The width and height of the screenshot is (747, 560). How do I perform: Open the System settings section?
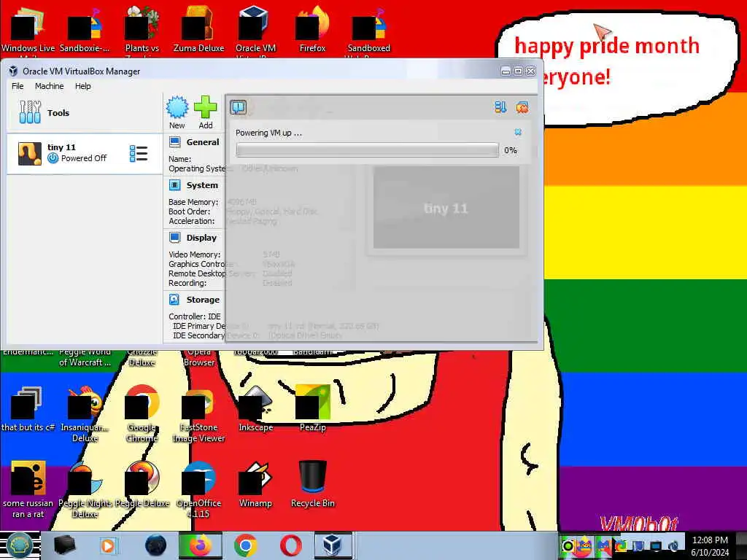(x=202, y=185)
